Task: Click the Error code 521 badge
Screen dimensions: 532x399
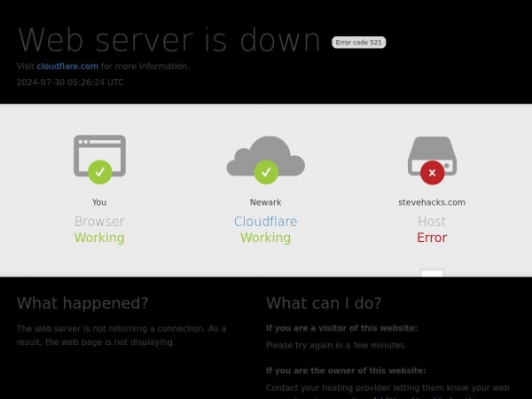Action: (x=359, y=43)
